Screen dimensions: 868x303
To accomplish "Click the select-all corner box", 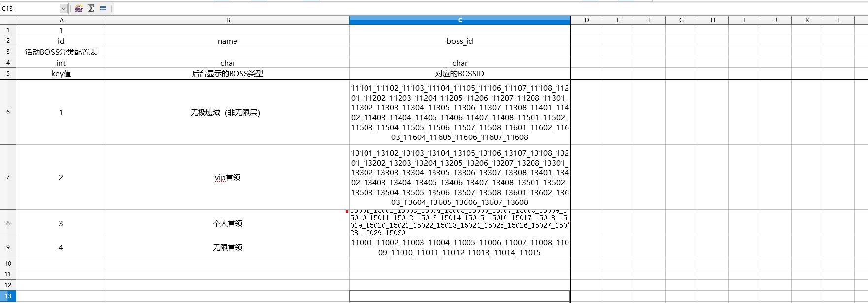I will 8,20.
